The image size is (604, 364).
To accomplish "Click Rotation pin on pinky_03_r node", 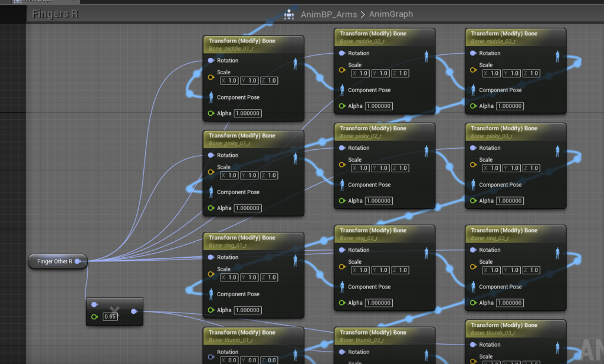I will click(473, 148).
